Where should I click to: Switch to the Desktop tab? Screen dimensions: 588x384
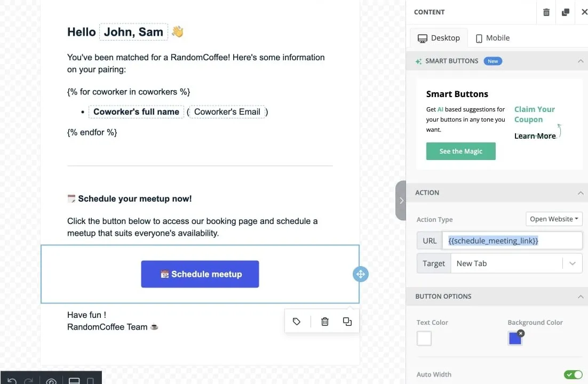(x=439, y=38)
